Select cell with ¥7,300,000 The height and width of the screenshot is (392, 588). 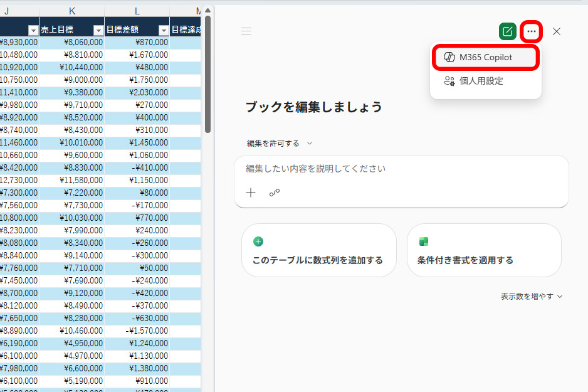click(19, 193)
